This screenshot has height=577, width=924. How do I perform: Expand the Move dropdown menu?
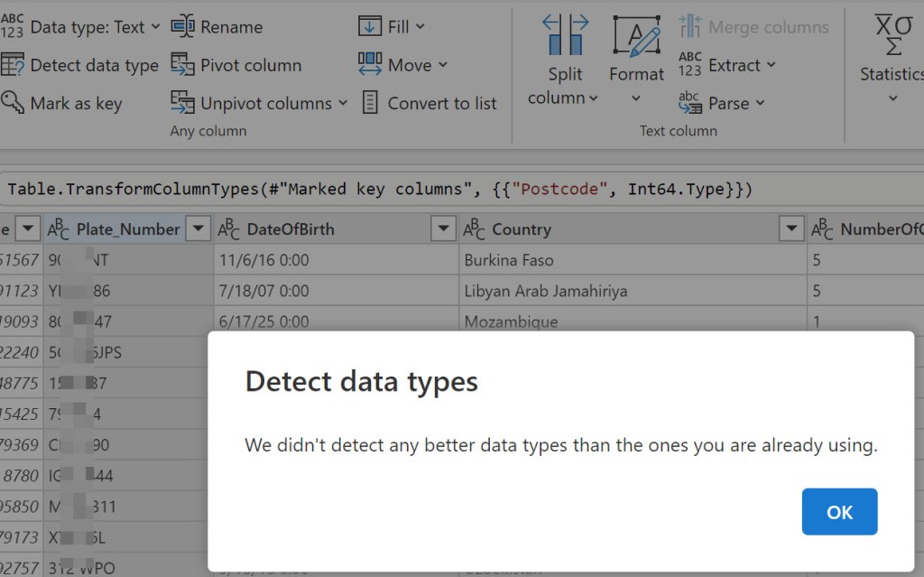[x=442, y=65]
